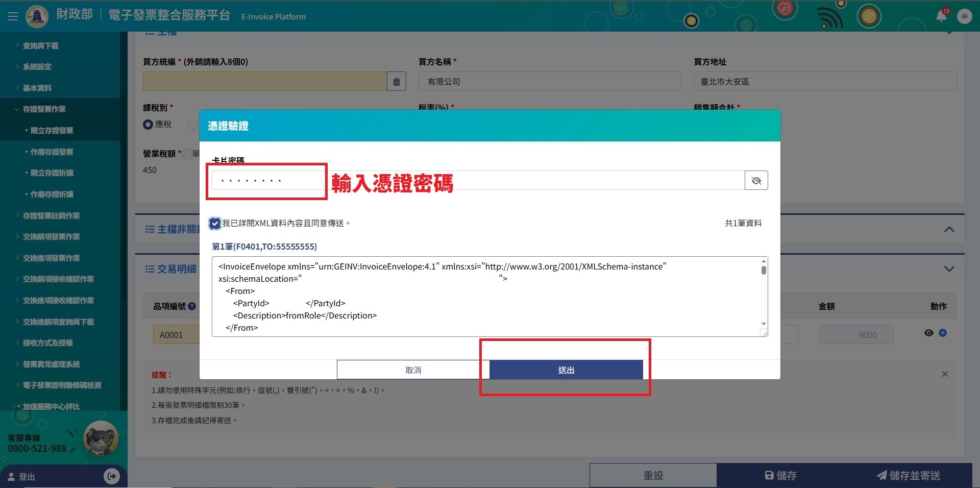Open 作廢存證折讓 menu item

point(52,194)
